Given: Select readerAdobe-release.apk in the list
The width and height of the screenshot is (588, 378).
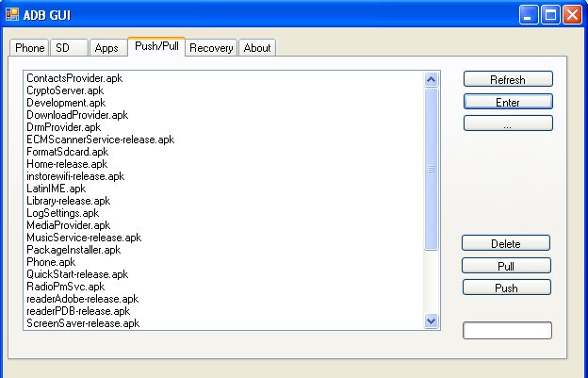Looking at the screenshot, I should 224,299.
